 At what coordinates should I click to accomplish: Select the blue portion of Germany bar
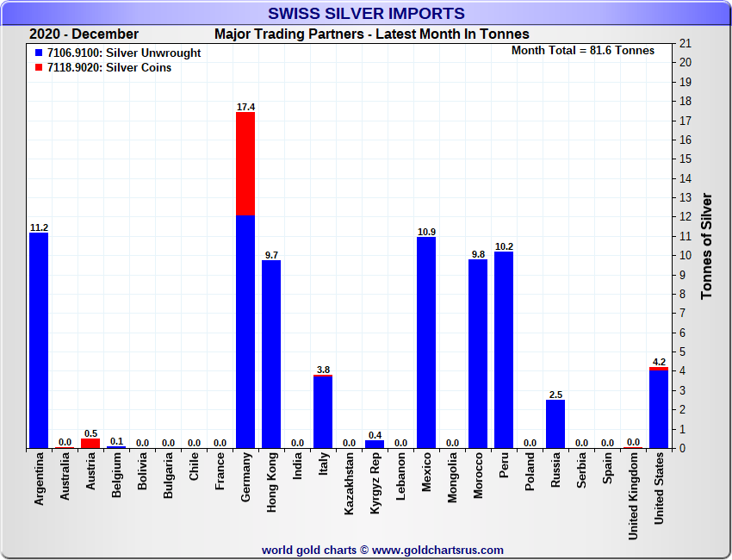pyautogui.click(x=245, y=332)
